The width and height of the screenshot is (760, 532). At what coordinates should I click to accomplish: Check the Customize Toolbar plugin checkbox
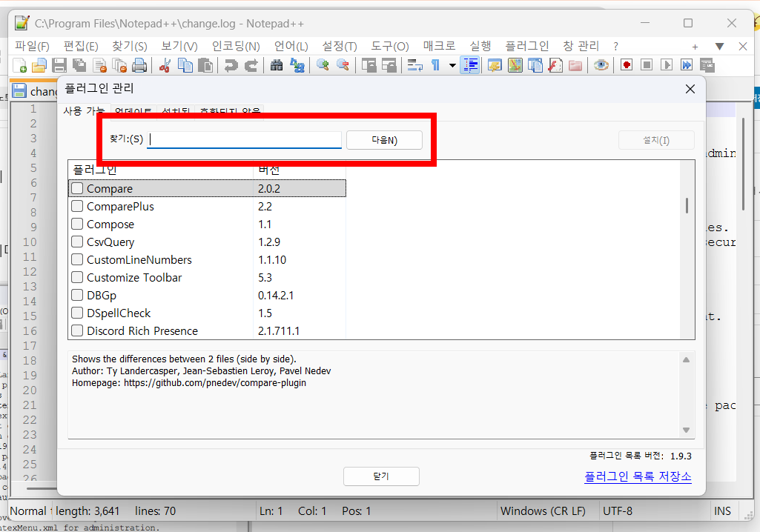[77, 277]
